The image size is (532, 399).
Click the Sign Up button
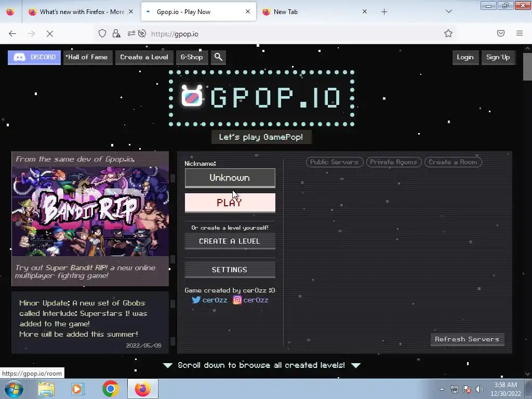point(498,57)
